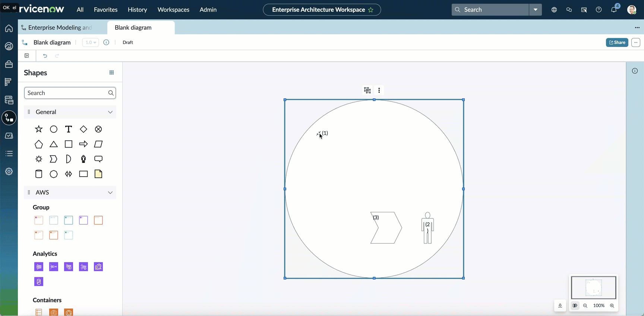Collapse the General shapes section
644x316 pixels.
[x=110, y=112]
